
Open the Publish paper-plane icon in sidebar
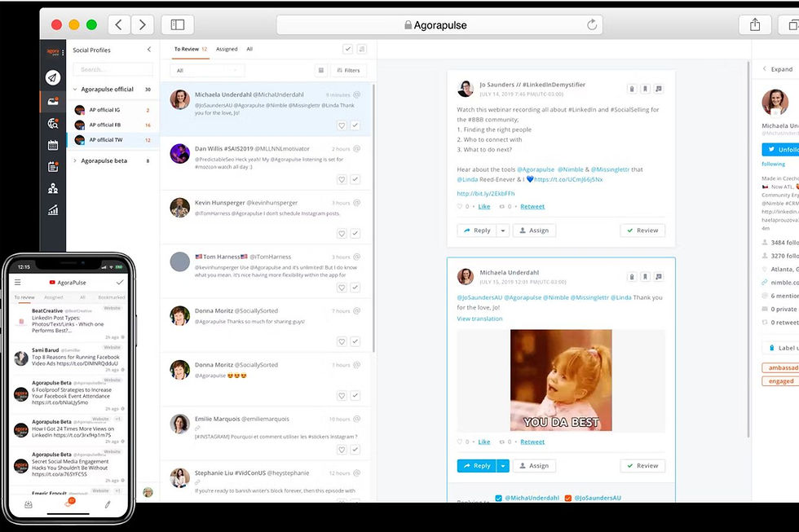pos(53,77)
